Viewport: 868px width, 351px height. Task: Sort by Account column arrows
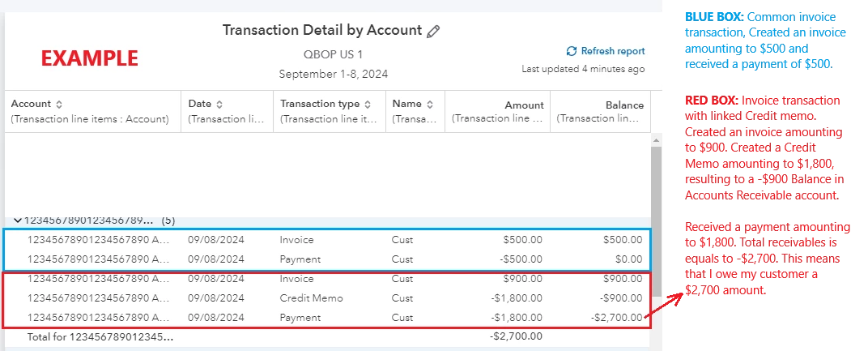59,105
